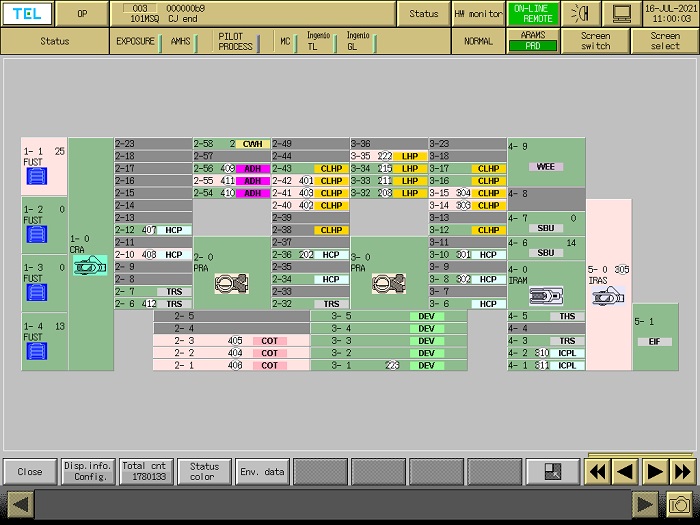The height and width of the screenshot is (525, 700).
Task: Select the IRAM interface arm icon
Action: [545, 297]
